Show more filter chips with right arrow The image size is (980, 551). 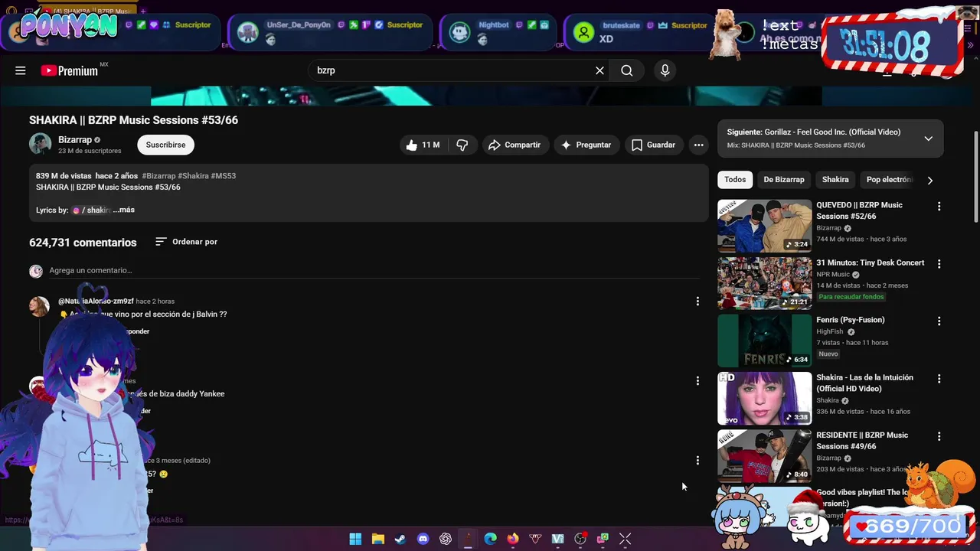(x=929, y=181)
